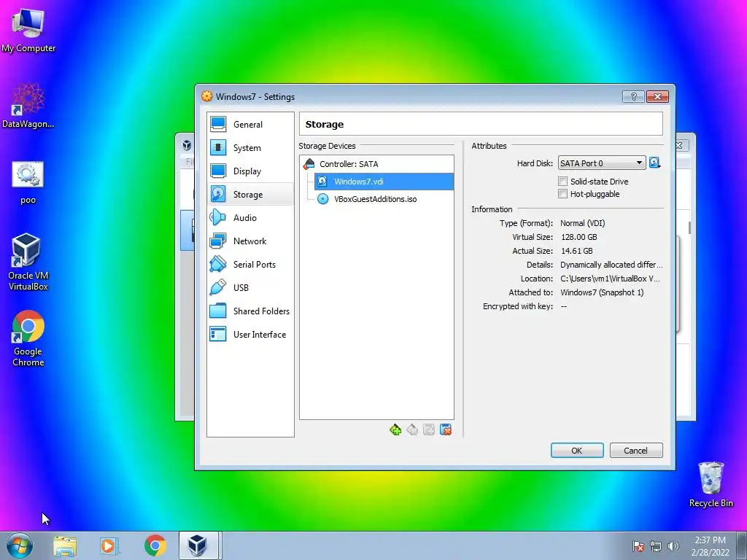Select Serial Ports category
This screenshot has height=560, width=747.
[250, 264]
